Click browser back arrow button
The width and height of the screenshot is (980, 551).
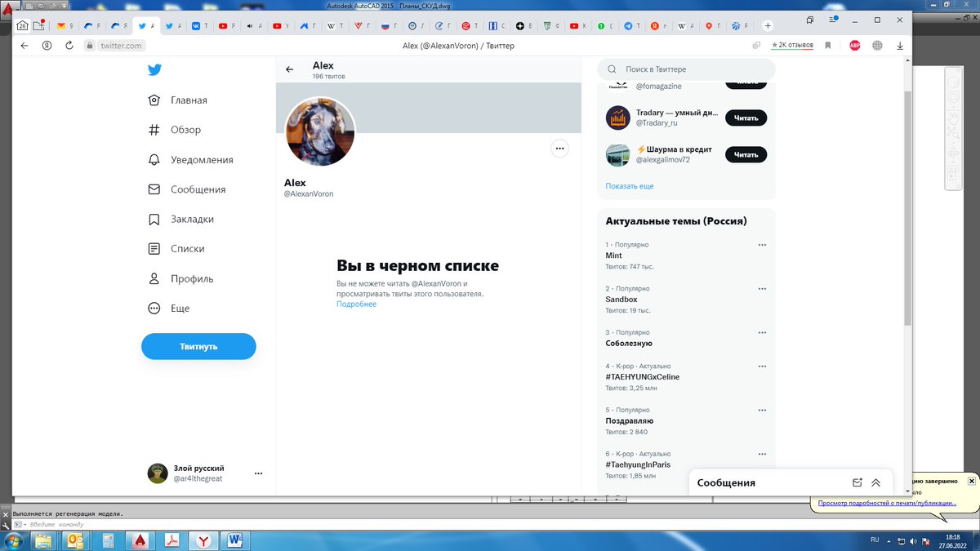click(24, 46)
